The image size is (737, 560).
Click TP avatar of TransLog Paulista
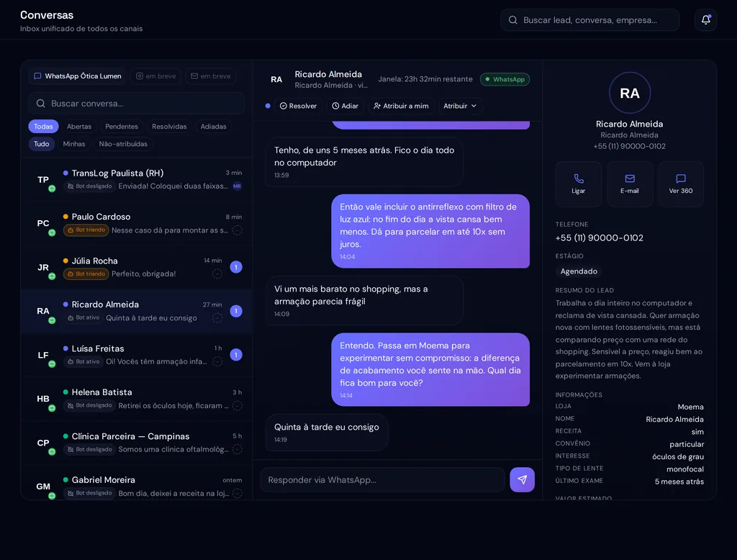43,180
